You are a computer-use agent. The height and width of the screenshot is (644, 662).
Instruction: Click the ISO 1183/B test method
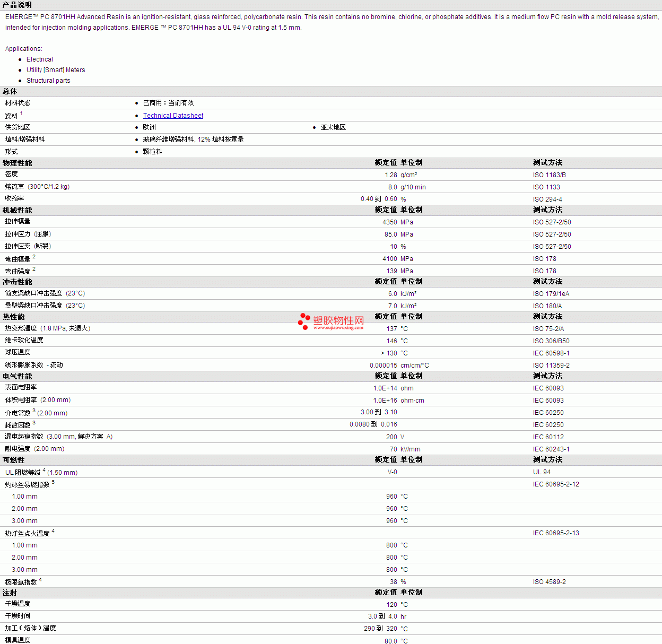(549, 175)
